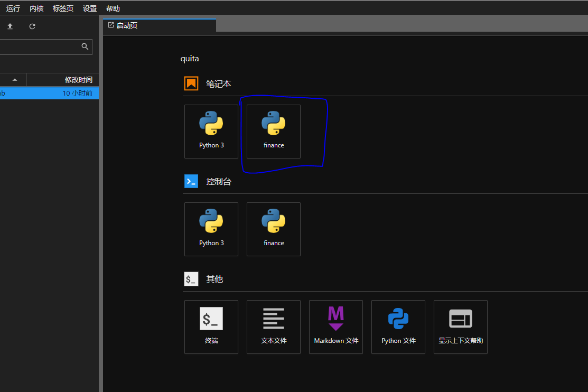Start a Python 3 console
This screenshot has height=392, width=588.
[x=211, y=229]
